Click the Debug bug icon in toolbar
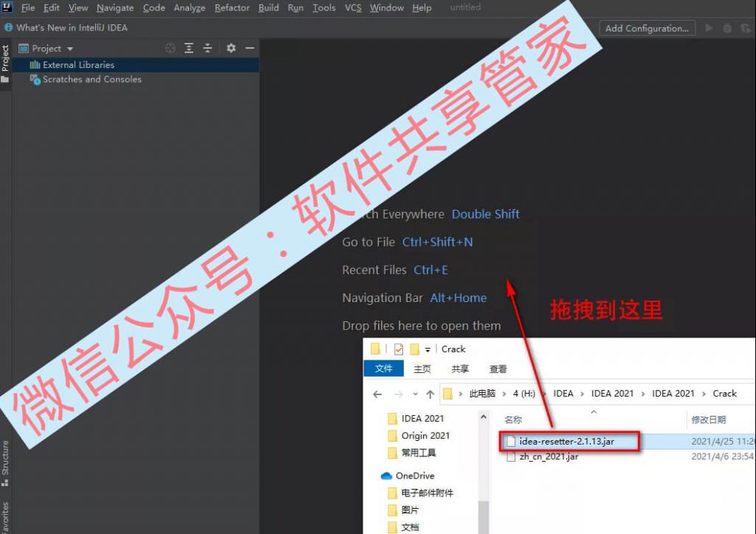Image resolution: width=756 pixels, height=534 pixels. [727, 28]
